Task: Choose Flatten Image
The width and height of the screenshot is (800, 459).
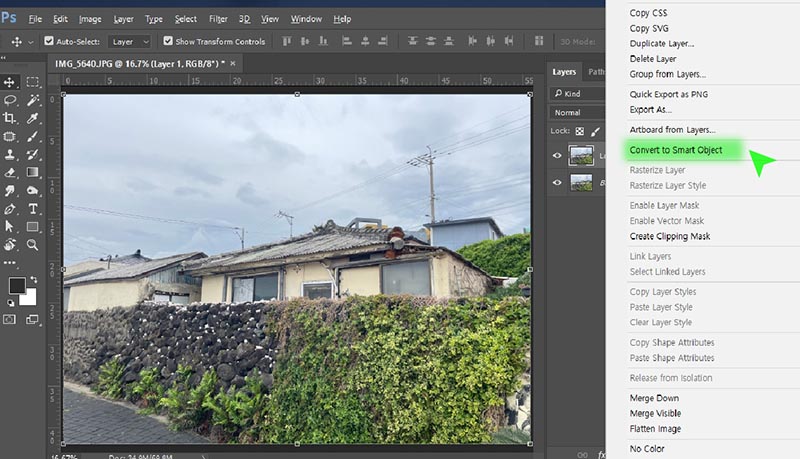Action: tap(655, 429)
